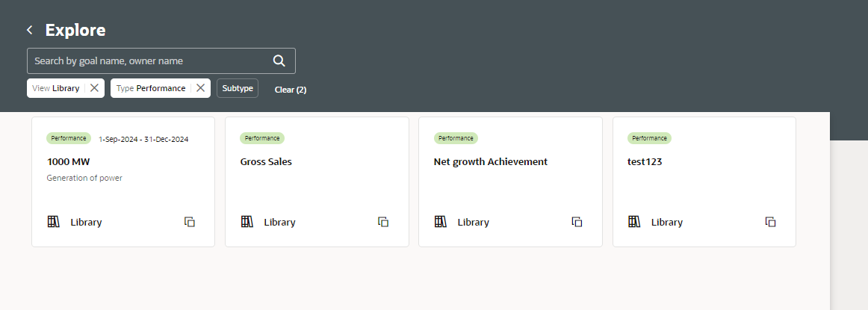The width and height of the screenshot is (868, 310).
Task: Click Library books icon on Net growth card
Action: click(440, 221)
